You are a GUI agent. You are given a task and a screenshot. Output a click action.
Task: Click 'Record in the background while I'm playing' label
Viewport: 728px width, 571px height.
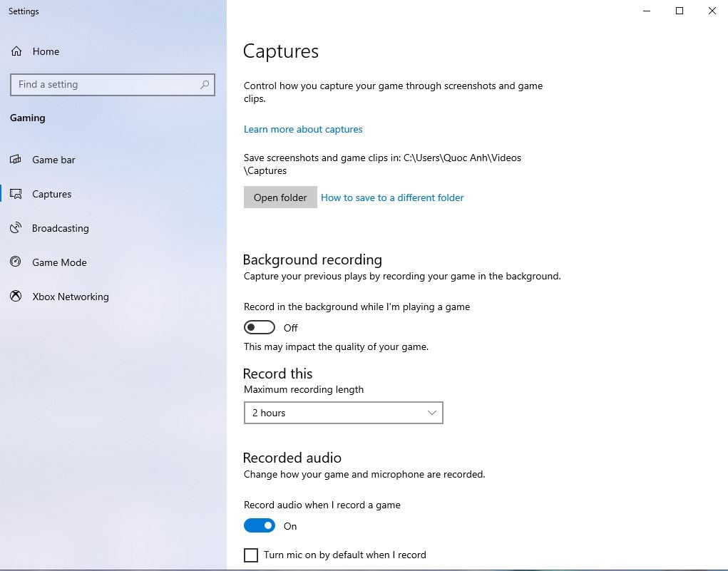coord(357,307)
